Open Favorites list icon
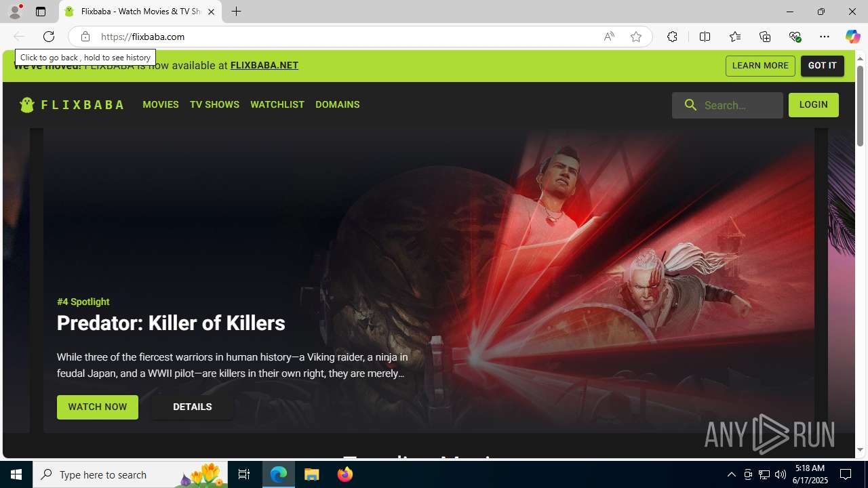Screen dimensions: 868x488 [x=735, y=37]
